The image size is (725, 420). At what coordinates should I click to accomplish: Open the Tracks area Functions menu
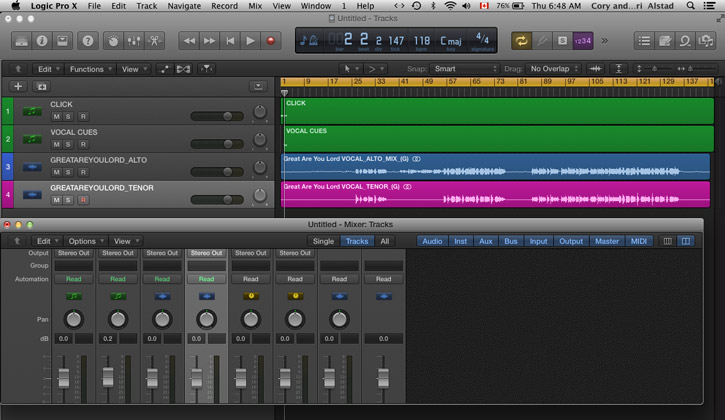coord(90,69)
